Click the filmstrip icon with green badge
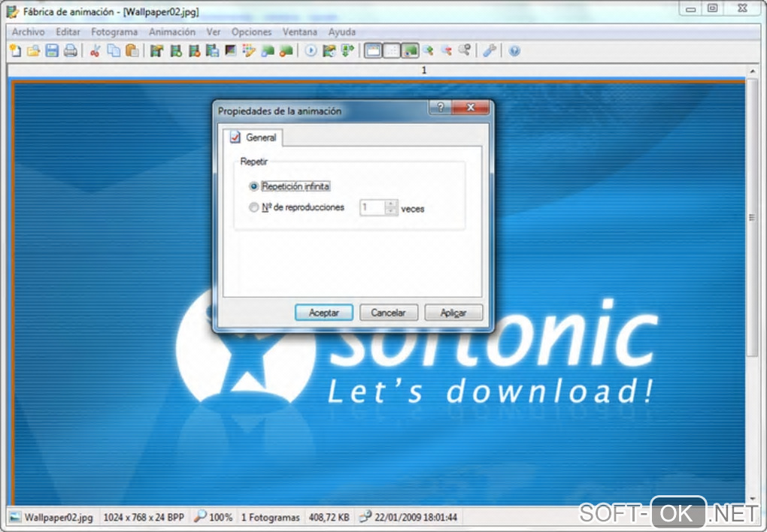 [x=176, y=50]
